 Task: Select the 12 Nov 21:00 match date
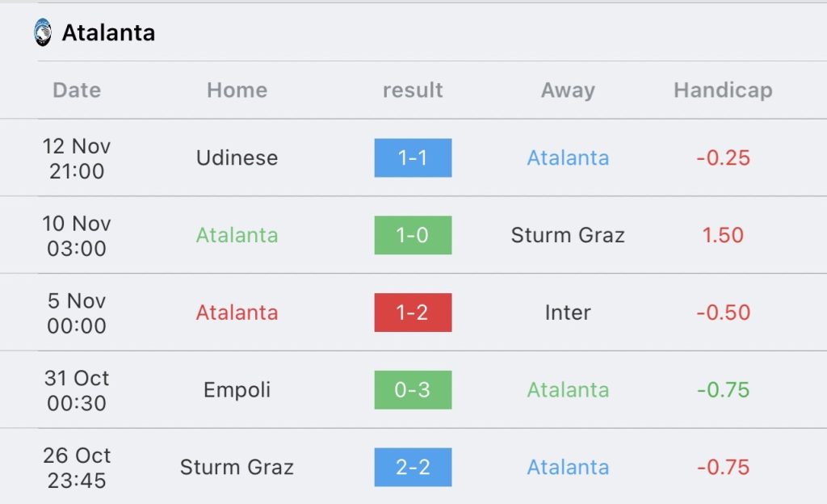(x=77, y=158)
